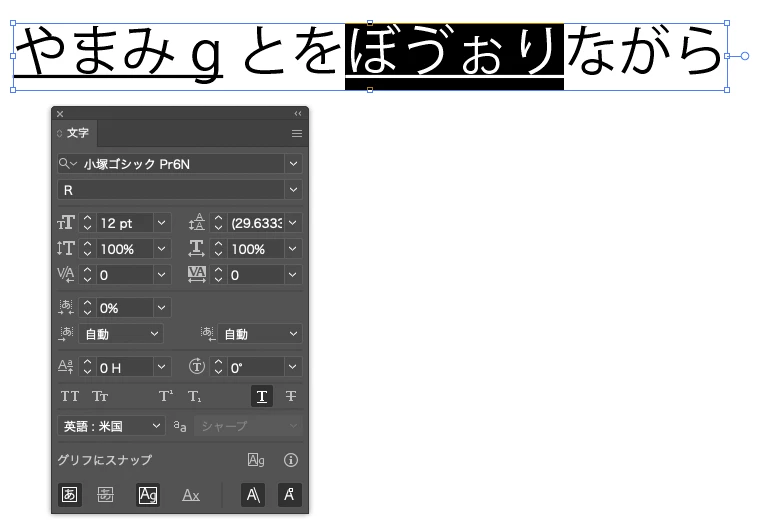Open the tsume 0% dropdown
The image size is (762, 525).
tap(161, 307)
